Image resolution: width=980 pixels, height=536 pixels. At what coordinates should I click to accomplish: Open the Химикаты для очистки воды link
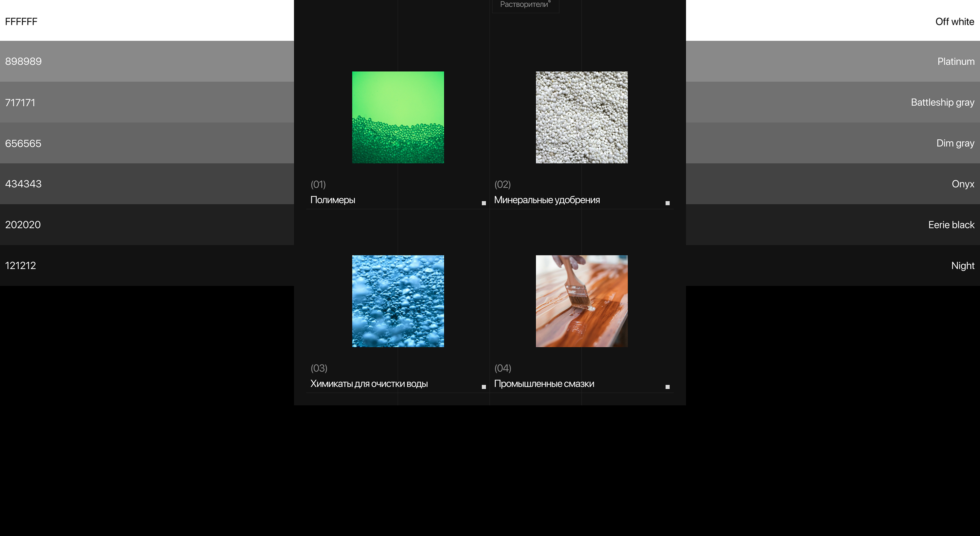(x=369, y=383)
